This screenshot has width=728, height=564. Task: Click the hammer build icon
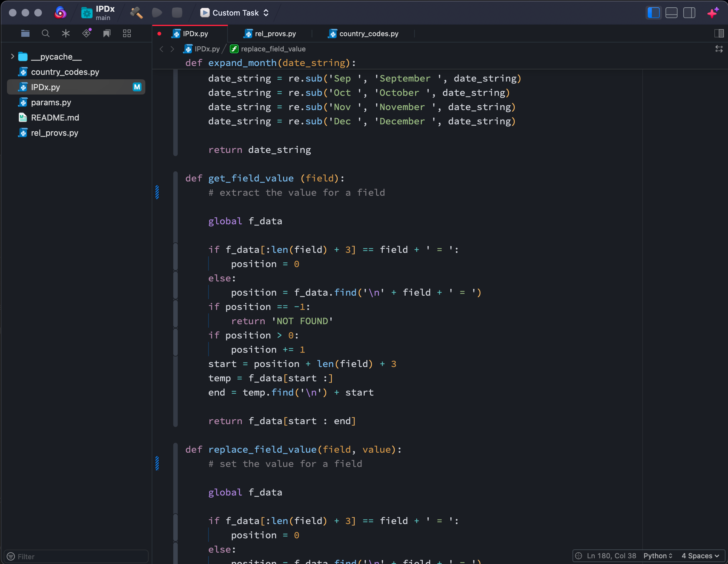pyautogui.click(x=136, y=13)
